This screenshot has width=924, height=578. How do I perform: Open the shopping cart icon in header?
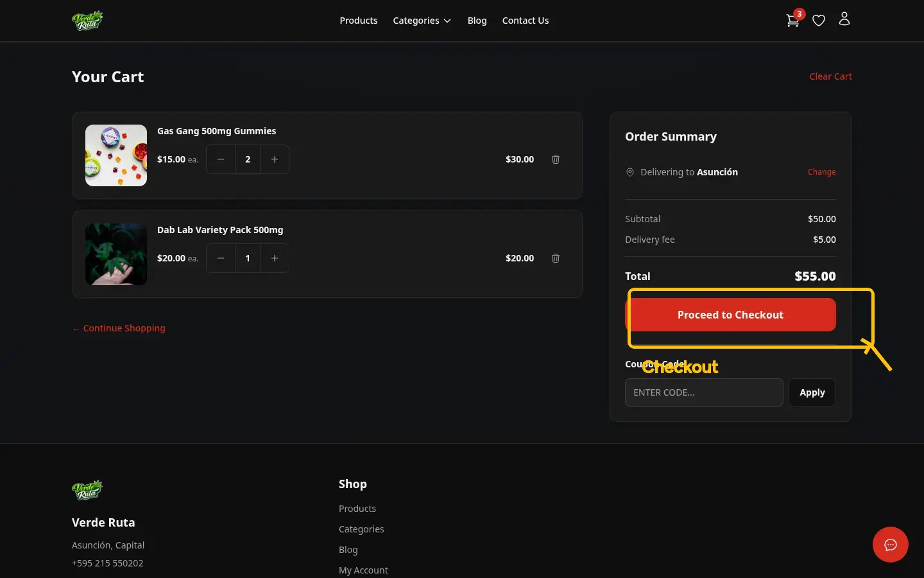792,20
